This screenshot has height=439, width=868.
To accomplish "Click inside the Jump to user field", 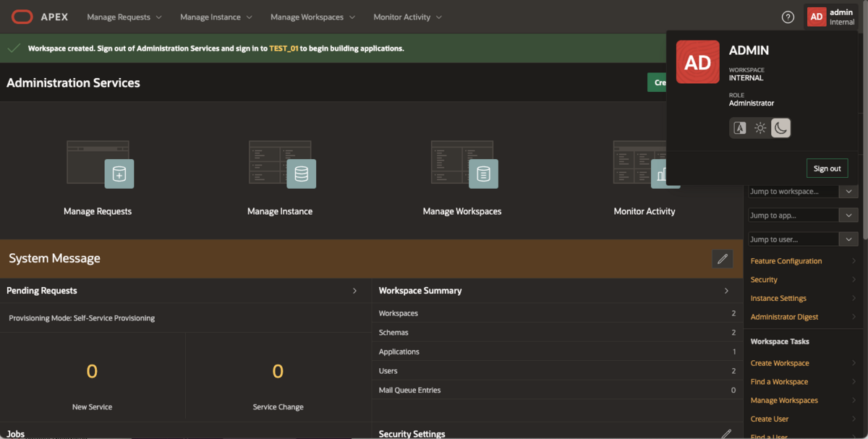I will pyautogui.click(x=793, y=239).
